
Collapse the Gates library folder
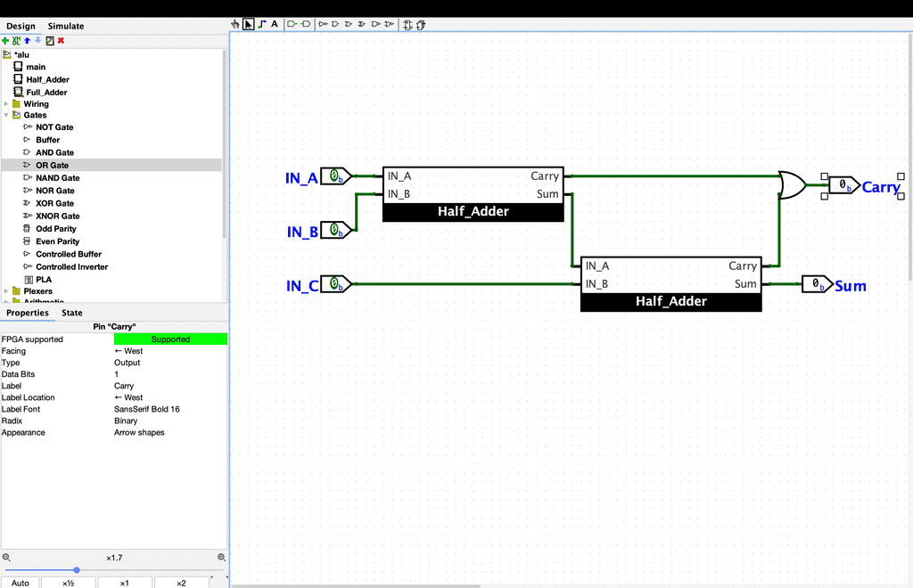6,115
